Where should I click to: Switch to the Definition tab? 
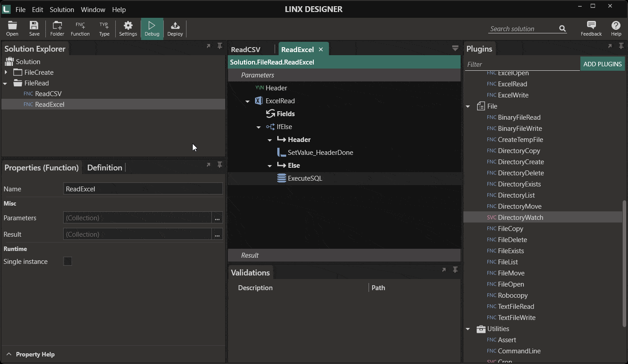point(105,167)
